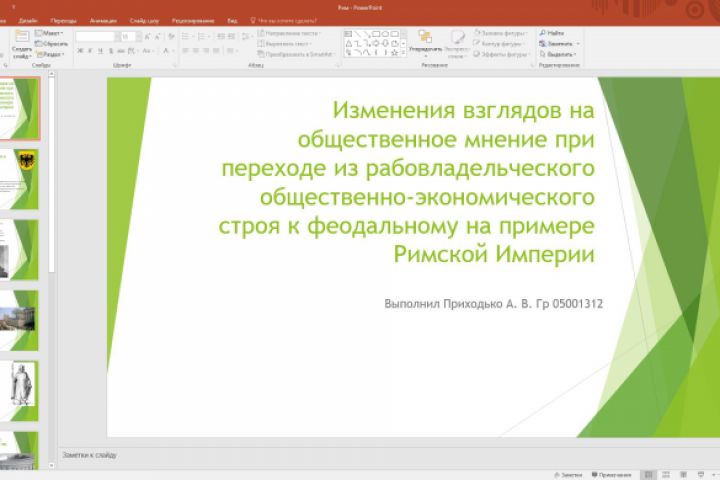Open the line spacing dropdown

click(x=247, y=37)
